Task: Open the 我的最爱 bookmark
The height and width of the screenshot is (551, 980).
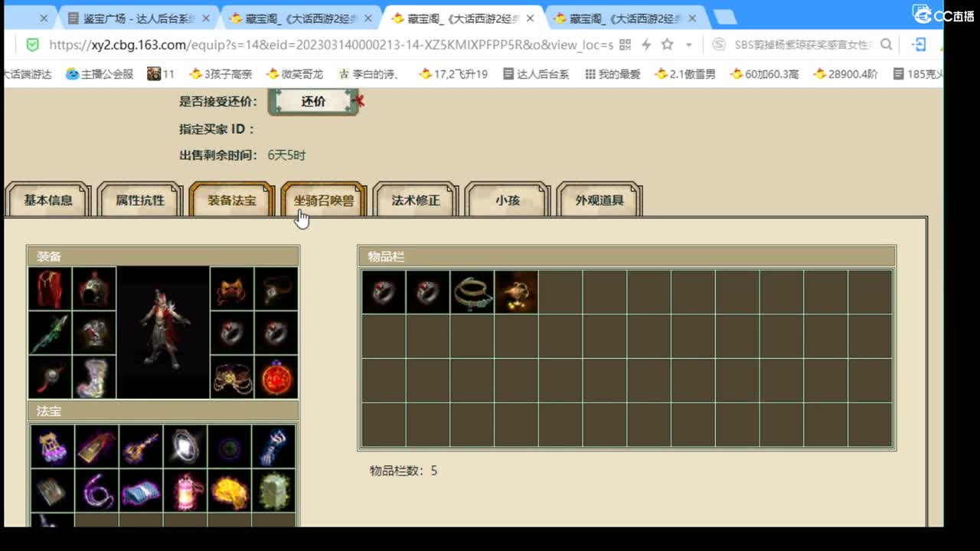Action: 612,74
